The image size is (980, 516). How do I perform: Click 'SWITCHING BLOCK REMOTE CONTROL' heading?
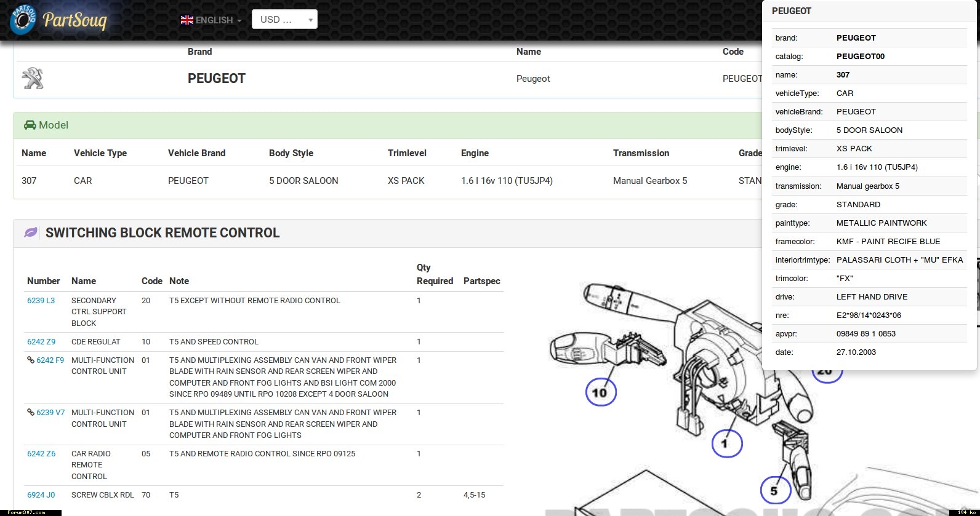click(163, 233)
